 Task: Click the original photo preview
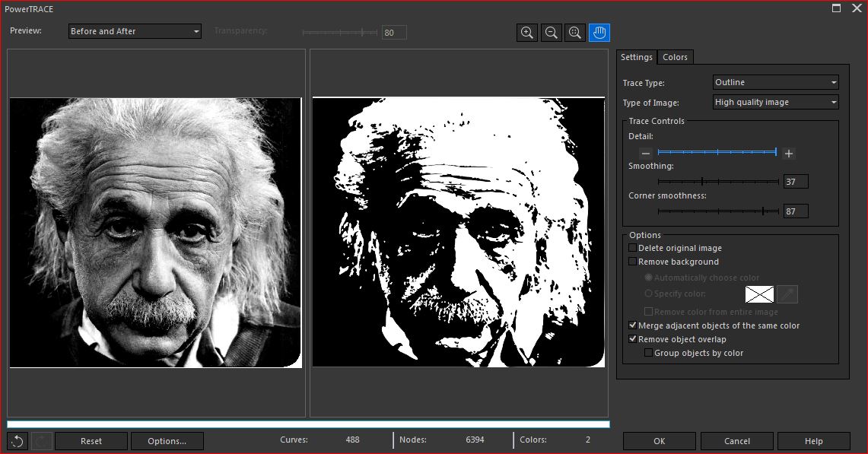[x=155, y=233]
